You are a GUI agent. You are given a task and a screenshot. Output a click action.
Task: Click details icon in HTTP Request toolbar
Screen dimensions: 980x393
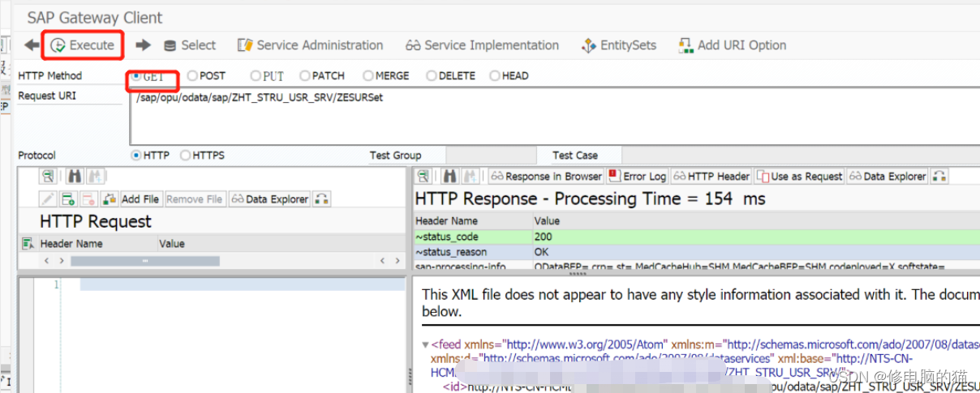click(x=49, y=177)
